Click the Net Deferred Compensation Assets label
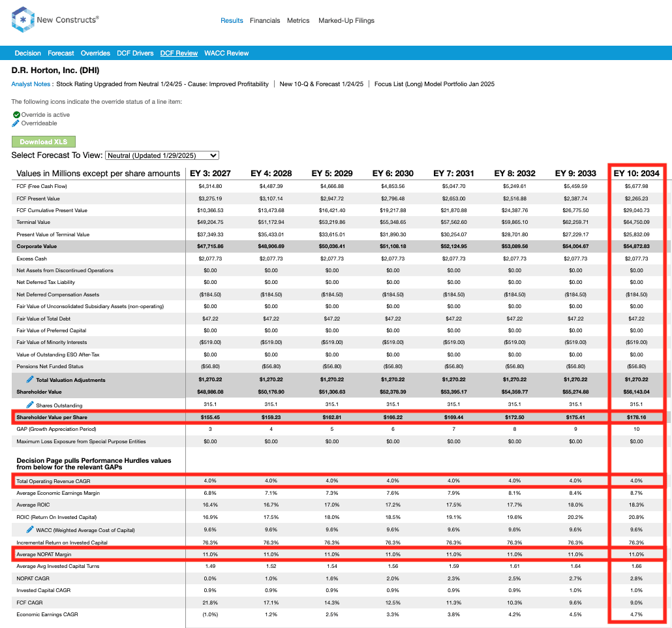The width and height of the screenshot is (672, 628). (x=58, y=294)
